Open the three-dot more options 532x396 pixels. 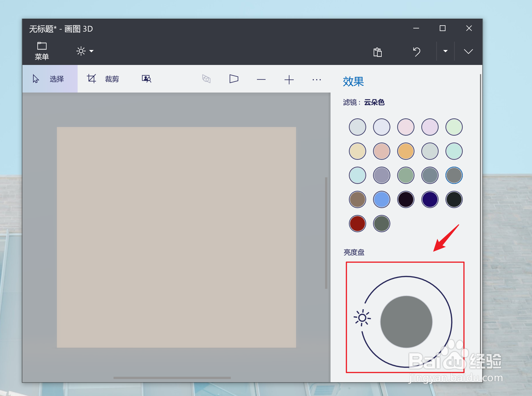point(317,80)
